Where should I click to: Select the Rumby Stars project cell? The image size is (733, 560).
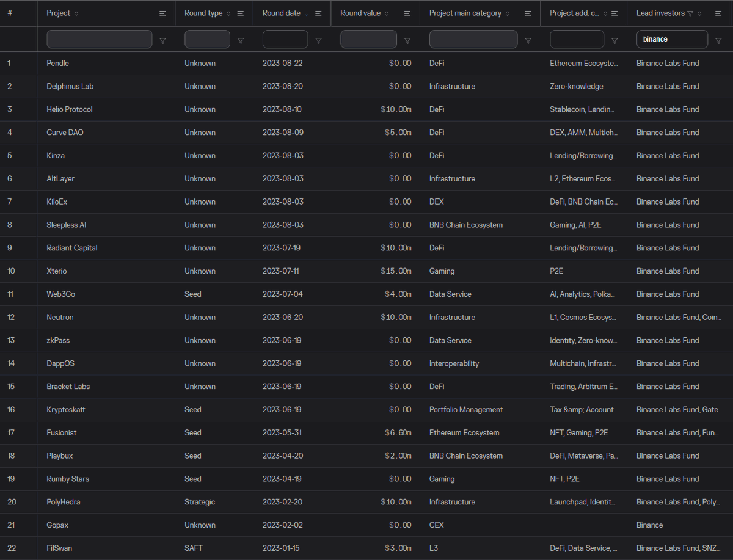pos(106,479)
